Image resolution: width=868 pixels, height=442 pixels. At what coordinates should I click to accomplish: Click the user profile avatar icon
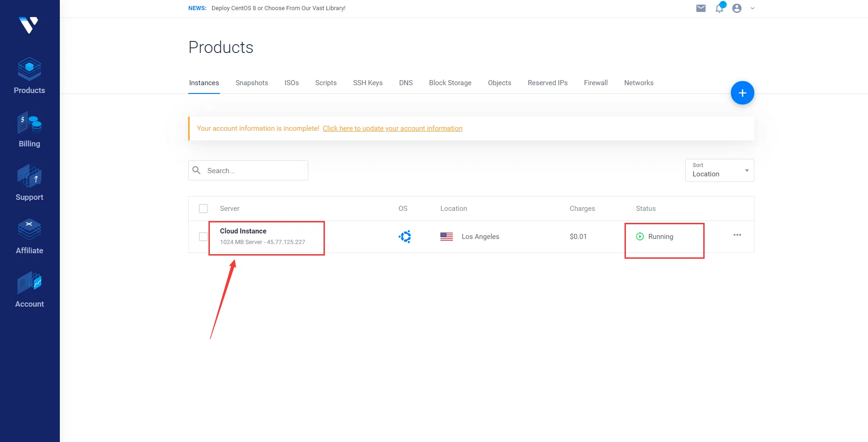pos(737,8)
